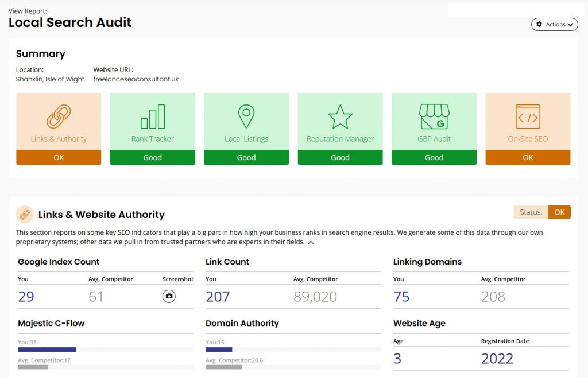Image resolution: width=588 pixels, height=377 pixels.
Task: Click the Links & Website Authority heading
Action: pos(101,215)
